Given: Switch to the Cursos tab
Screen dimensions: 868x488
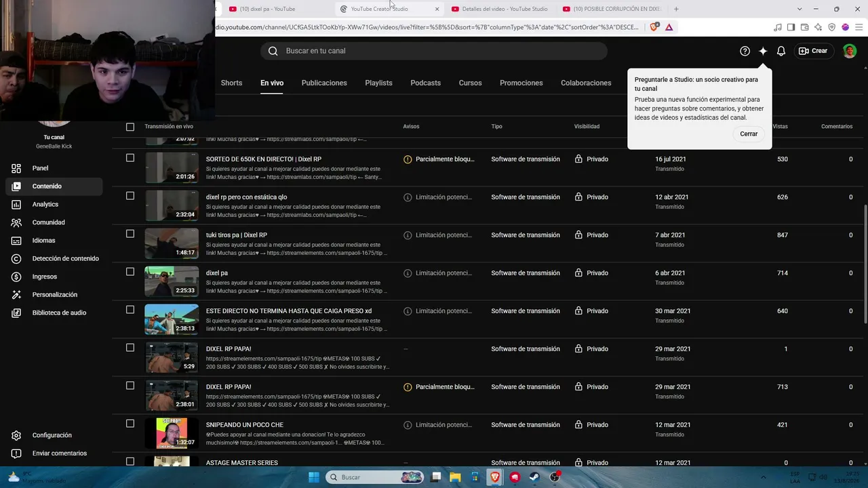Looking at the screenshot, I should pyautogui.click(x=470, y=83).
